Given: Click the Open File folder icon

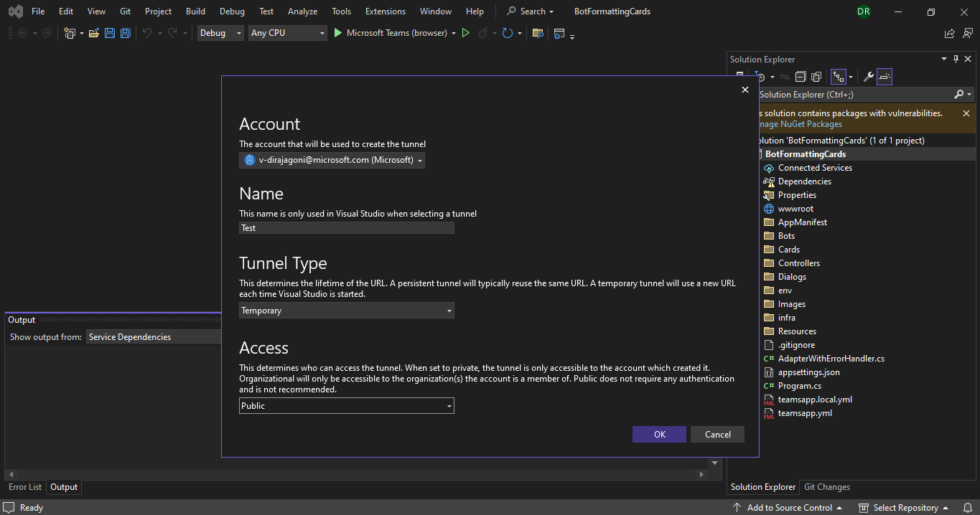Looking at the screenshot, I should coord(93,33).
